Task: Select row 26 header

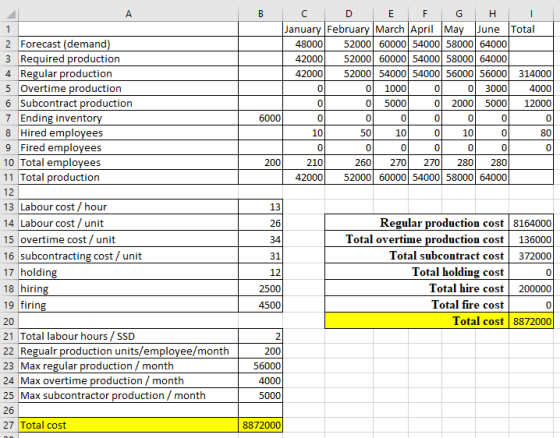Action: 9,410
